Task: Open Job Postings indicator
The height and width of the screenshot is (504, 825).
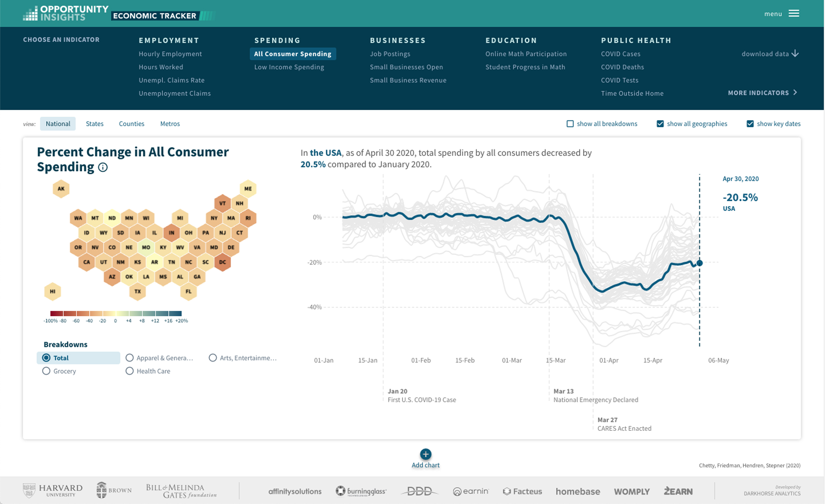Action: click(x=390, y=54)
